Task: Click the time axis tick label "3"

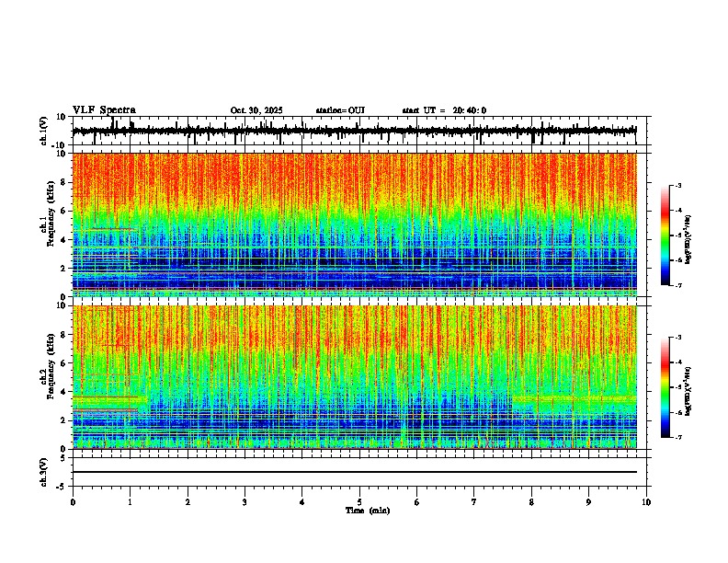Action: pyautogui.click(x=245, y=502)
